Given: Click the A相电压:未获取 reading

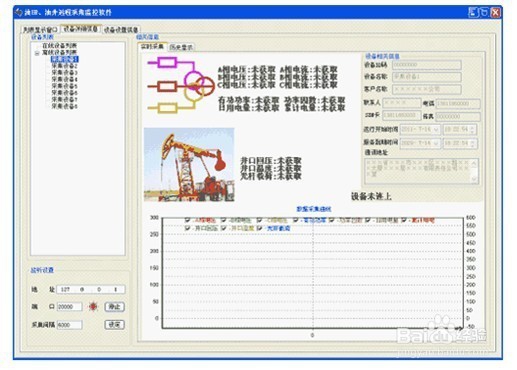Looking at the screenshot, I should tap(247, 70).
